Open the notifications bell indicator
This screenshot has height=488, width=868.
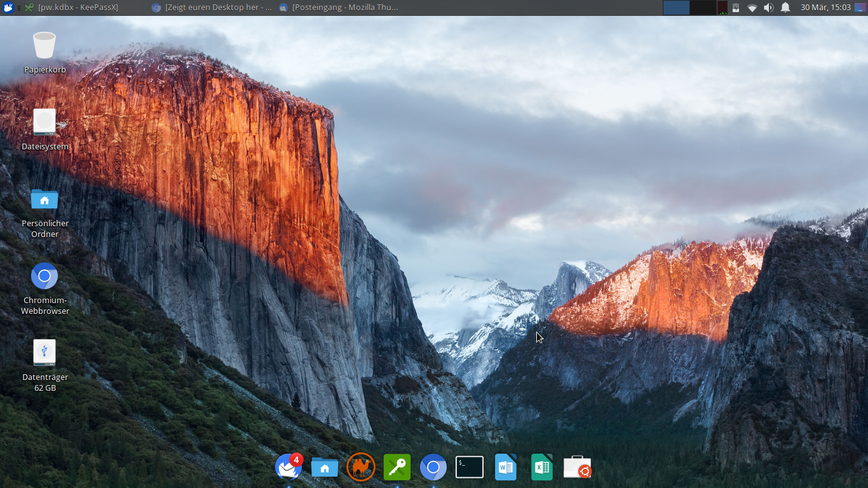(785, 8)
